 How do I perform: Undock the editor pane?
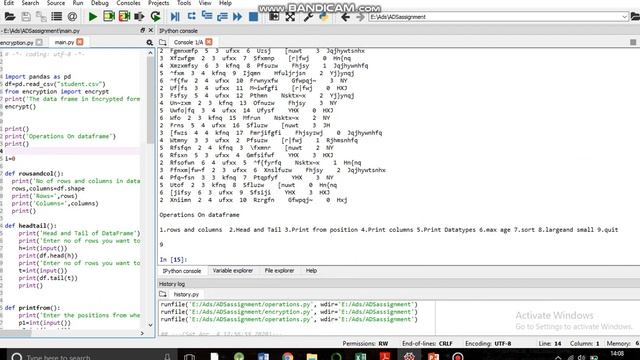point(142,31)
